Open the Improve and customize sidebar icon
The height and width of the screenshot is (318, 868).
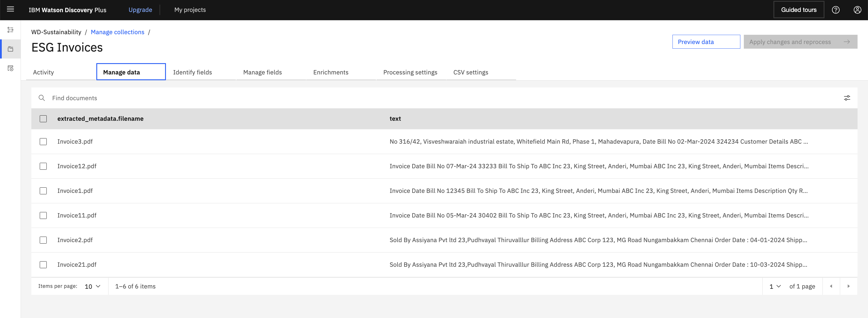tap(10, 30)
